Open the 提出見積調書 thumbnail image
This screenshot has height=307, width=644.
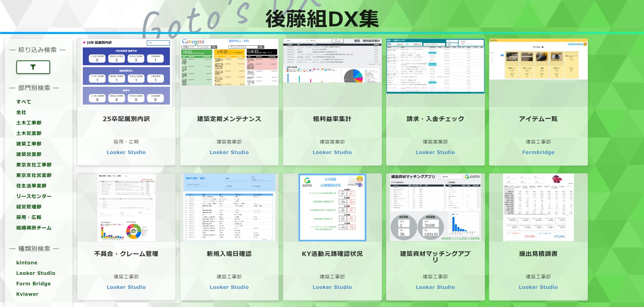[x=538, y=207]
